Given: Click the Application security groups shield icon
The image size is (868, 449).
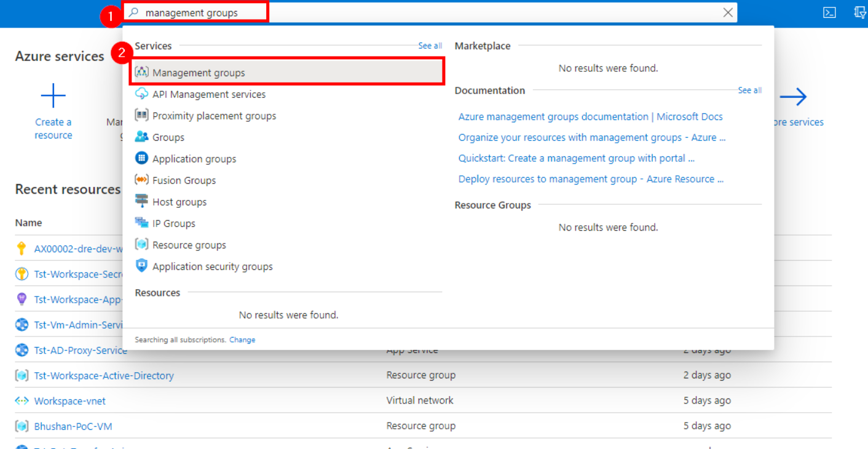Looking at the screenshot, I should point(142,266).
